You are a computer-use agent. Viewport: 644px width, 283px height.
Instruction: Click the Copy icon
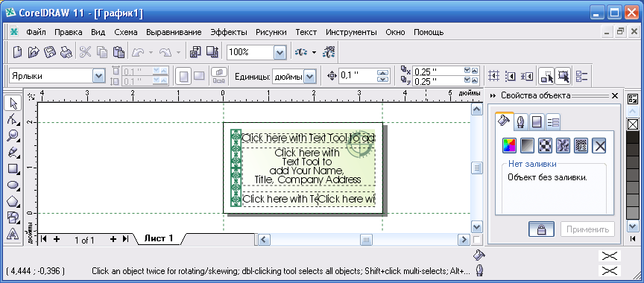coord(102,52)
